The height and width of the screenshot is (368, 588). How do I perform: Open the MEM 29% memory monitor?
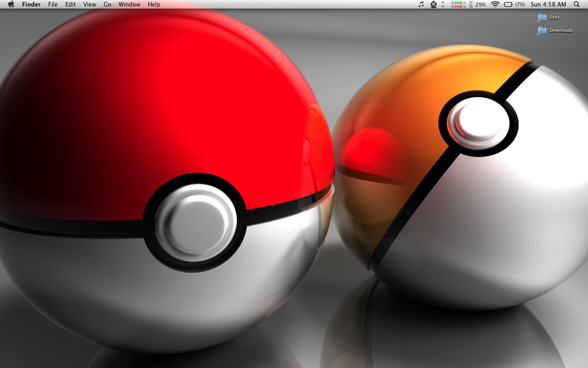[x=478, y=4]
